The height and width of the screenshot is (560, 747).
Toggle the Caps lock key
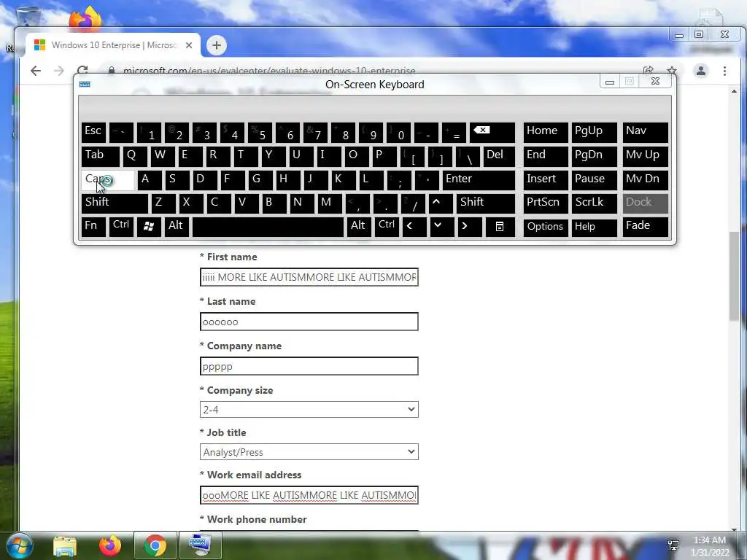point(108,180)
